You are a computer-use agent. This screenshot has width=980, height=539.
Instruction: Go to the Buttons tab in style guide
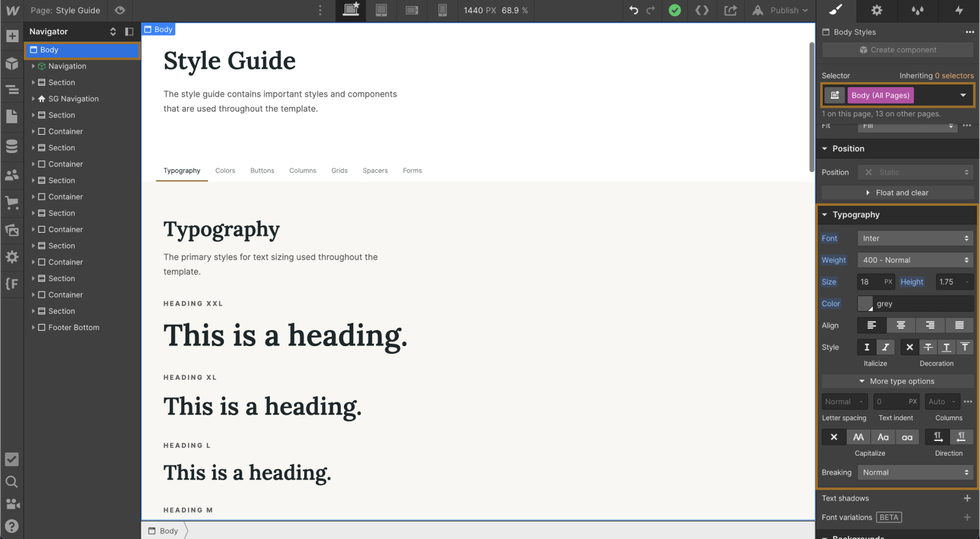[262, 171]
